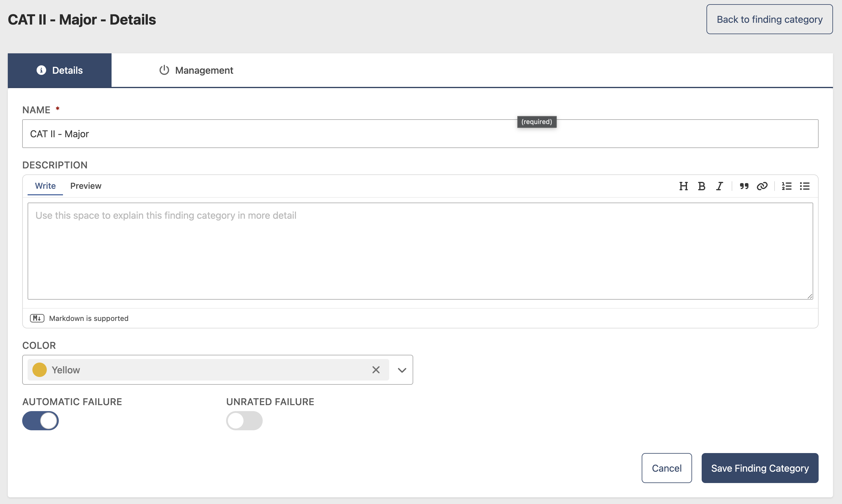Screen dimensions: 842x504
Task: Toggle bold formatting in description toolbar
Action: [x=701, y=186]
